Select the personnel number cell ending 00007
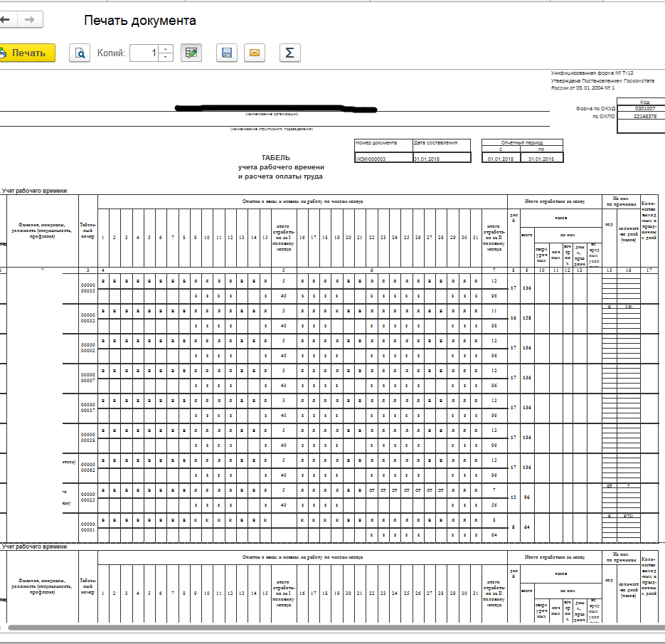Image resolution: width=665 pixels, height=644 pixels. [87, 378]
